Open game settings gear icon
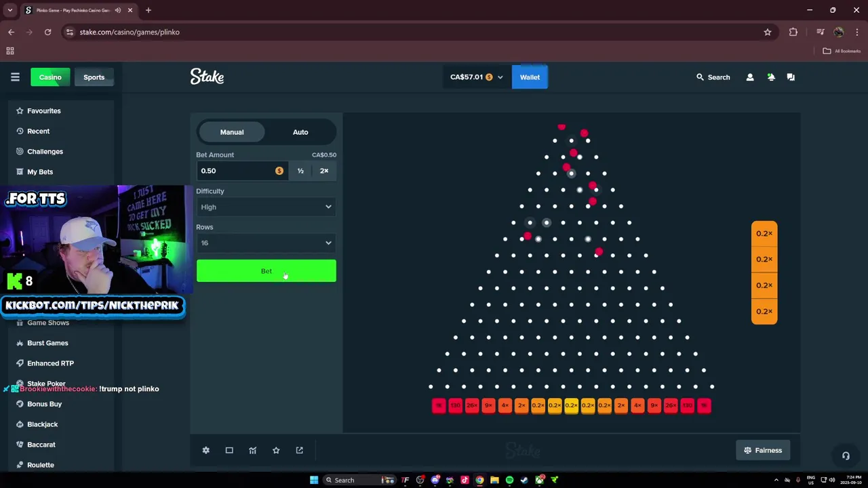 206,450
